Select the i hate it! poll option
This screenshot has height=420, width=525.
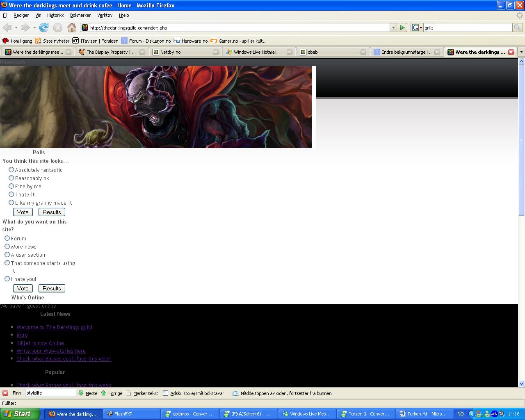11,194
